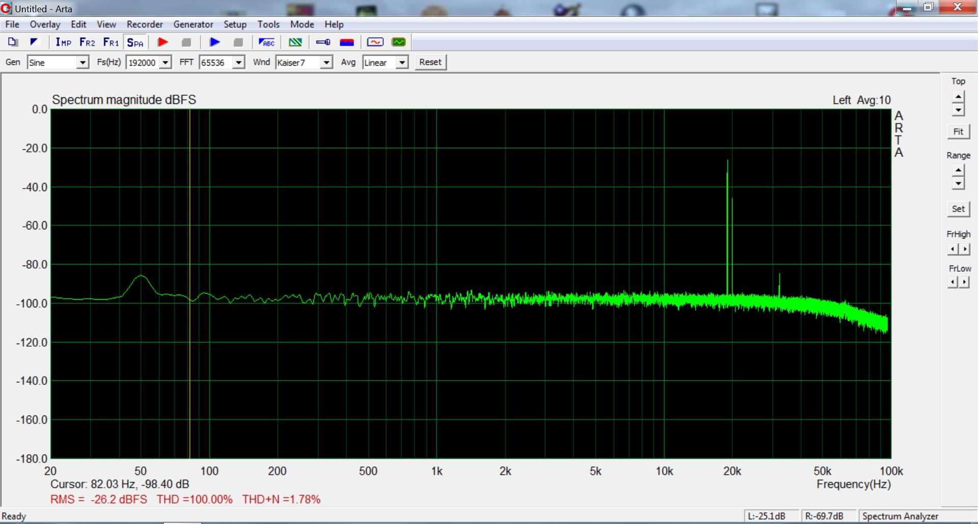Start the generator with the blue play button
This screenshot has width=980, height=524.
coord(215,42)
